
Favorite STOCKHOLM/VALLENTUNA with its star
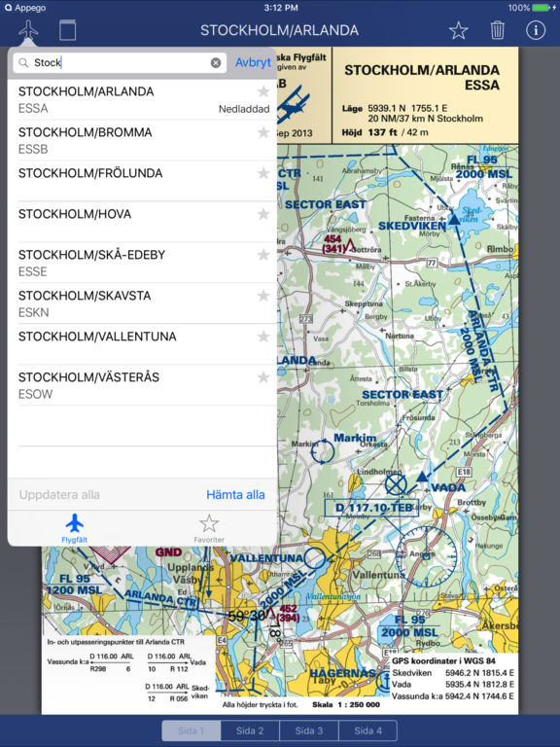click(262, 337)
